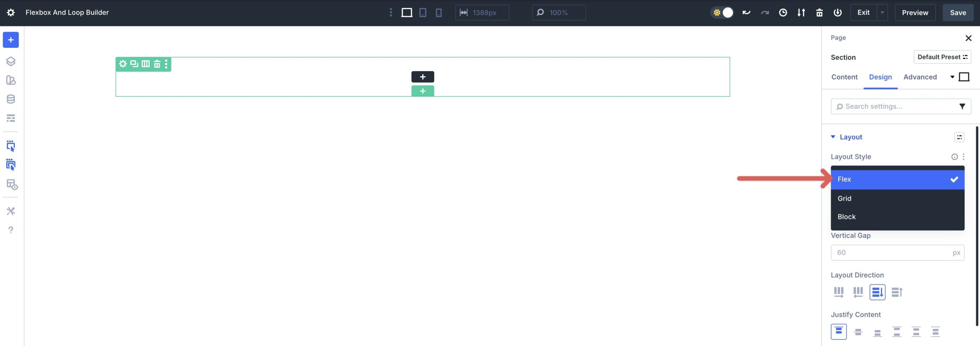Collapse the Layout settings group
This screenshot has width=980, height=346.
click(x=833, y=137)
